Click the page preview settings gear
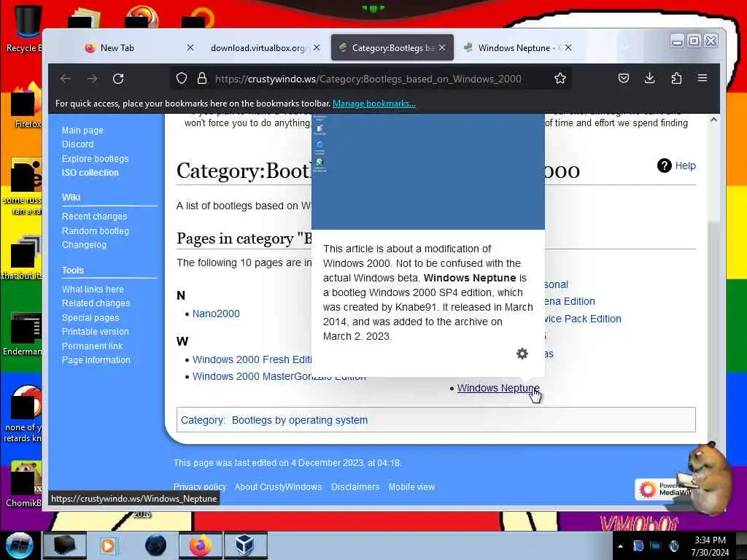 (x=522, y=354)
